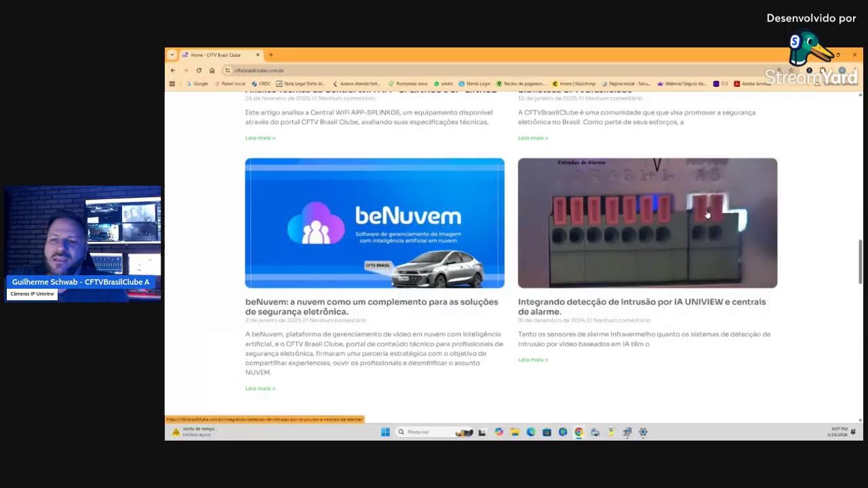Image resolution: width=868 pixels, height=488 pixels.
Task: Click Leia mais under the beNuvem article
Action: point(260,388)
